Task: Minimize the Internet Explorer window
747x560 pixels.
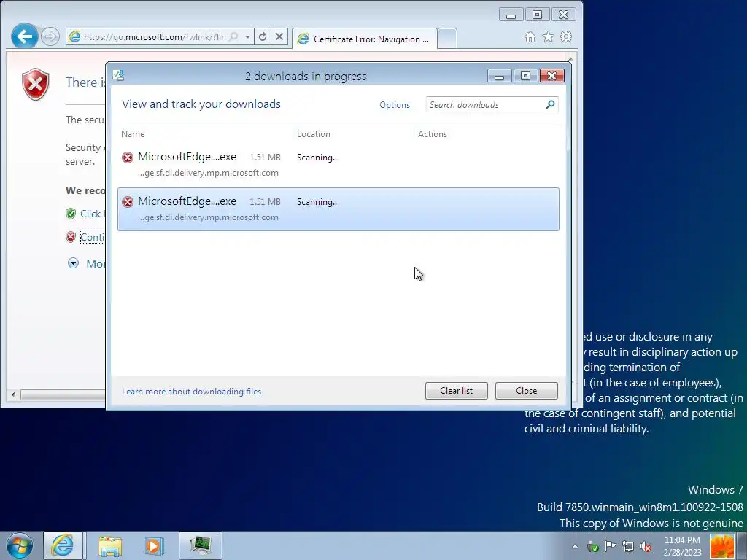Action: tap(511, 15)
